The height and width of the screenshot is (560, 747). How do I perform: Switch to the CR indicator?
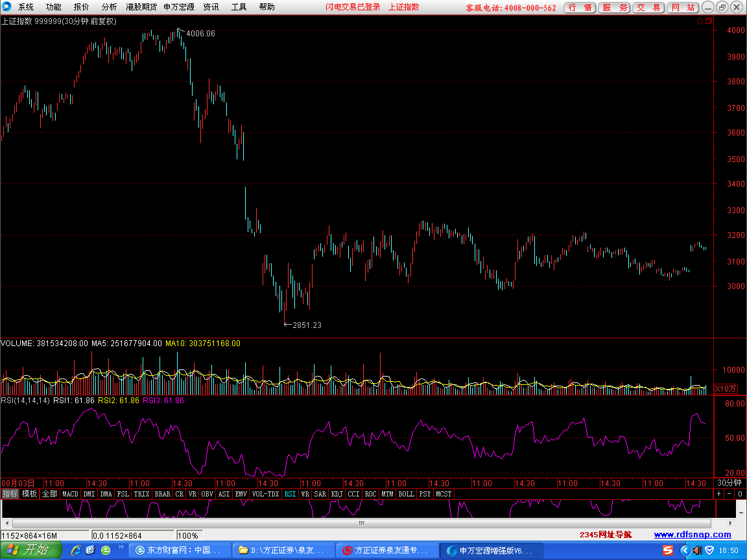[179, 494]
